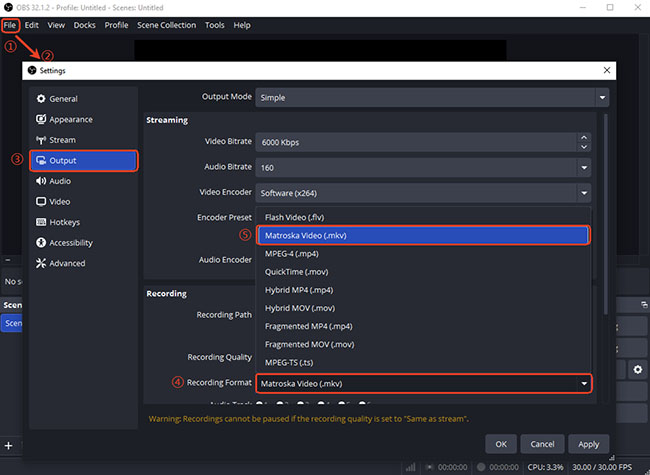Click the gear icon in main window
The width and height of the screenshot is (650, 475).
[638, 369]
